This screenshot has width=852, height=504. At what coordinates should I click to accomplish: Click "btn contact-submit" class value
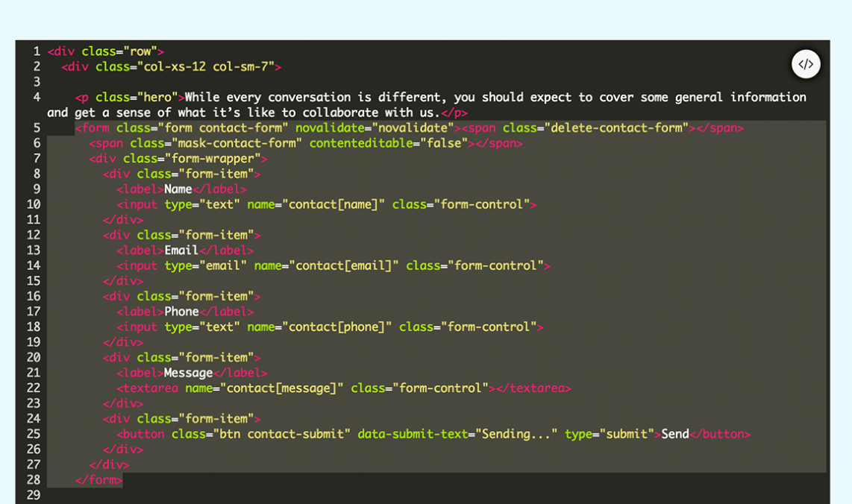pos(281,435)
